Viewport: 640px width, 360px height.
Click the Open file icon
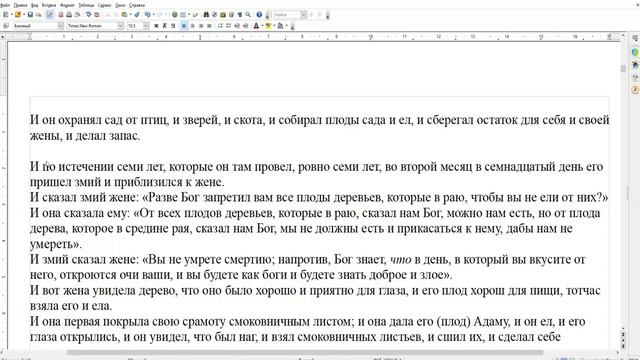18,14
